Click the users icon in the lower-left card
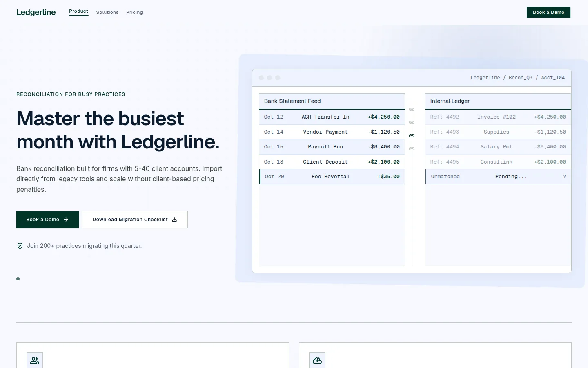 coord(35,360)
